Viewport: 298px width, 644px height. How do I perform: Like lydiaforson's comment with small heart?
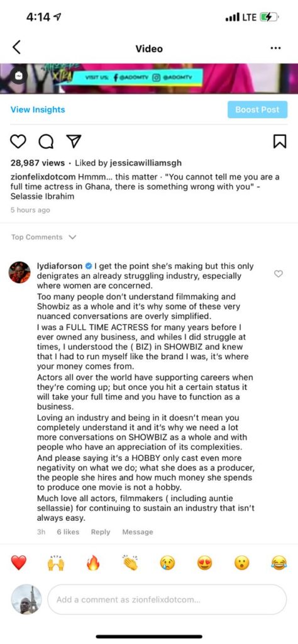pos(279,274)
